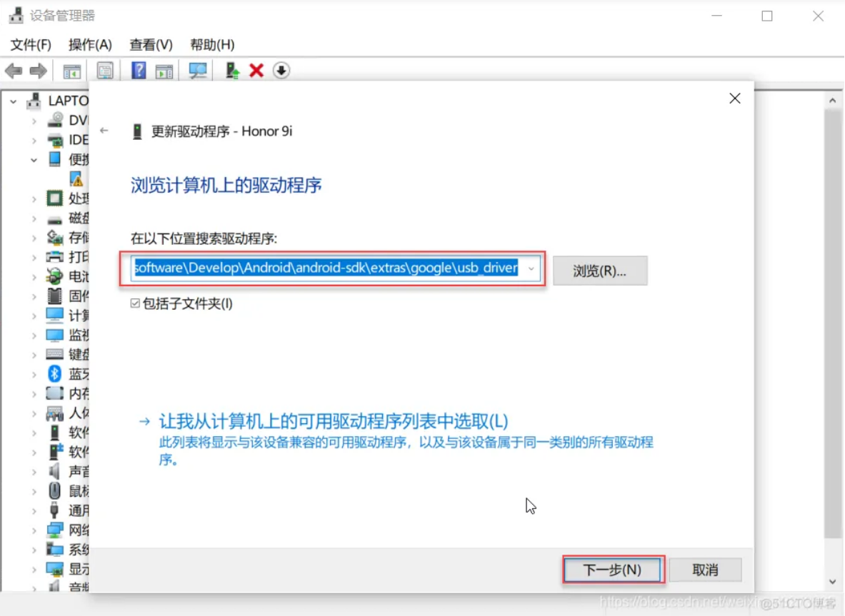Click the red X uninstall device icon
Screen dimensions: 845x616
pos(256,71)
